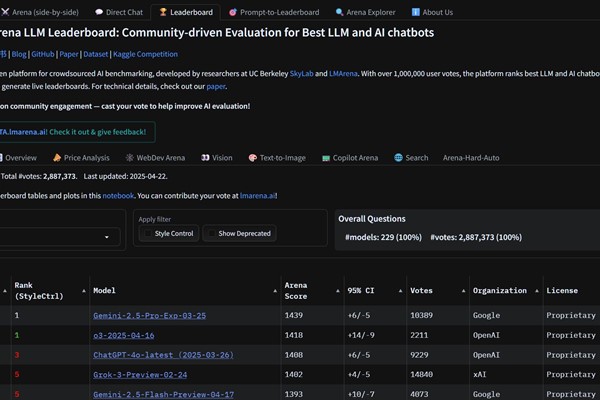Click the Arena Score value 1439
This screenshot has width=600, height=400.
coord(293,315)
